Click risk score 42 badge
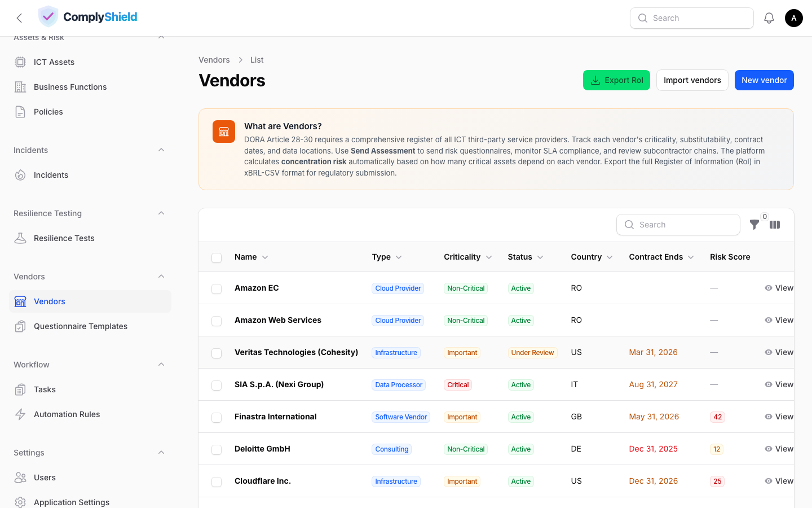Viewport: 812px width, 508px height. (717, 417)
